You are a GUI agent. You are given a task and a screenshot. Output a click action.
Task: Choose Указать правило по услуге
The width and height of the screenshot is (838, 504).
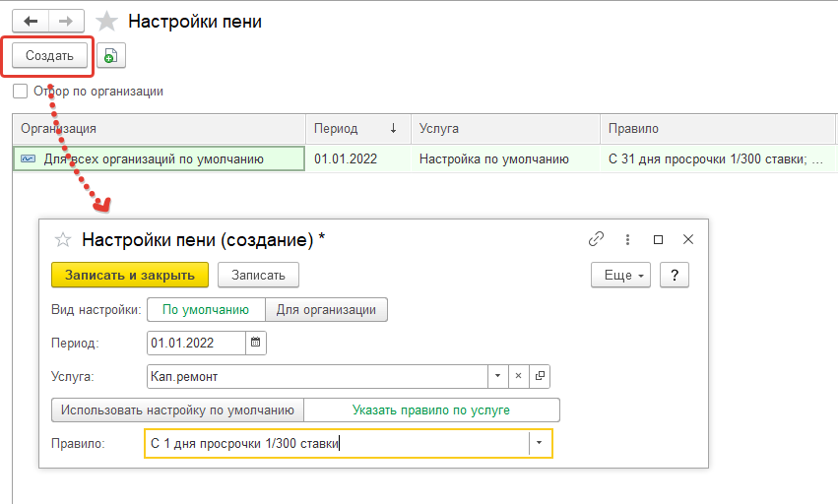tap(431, 409)
